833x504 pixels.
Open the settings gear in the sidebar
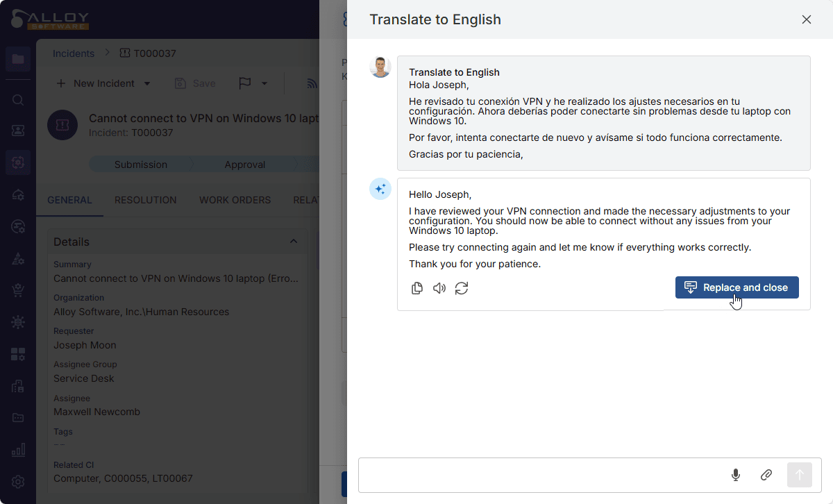pos(18,482)
